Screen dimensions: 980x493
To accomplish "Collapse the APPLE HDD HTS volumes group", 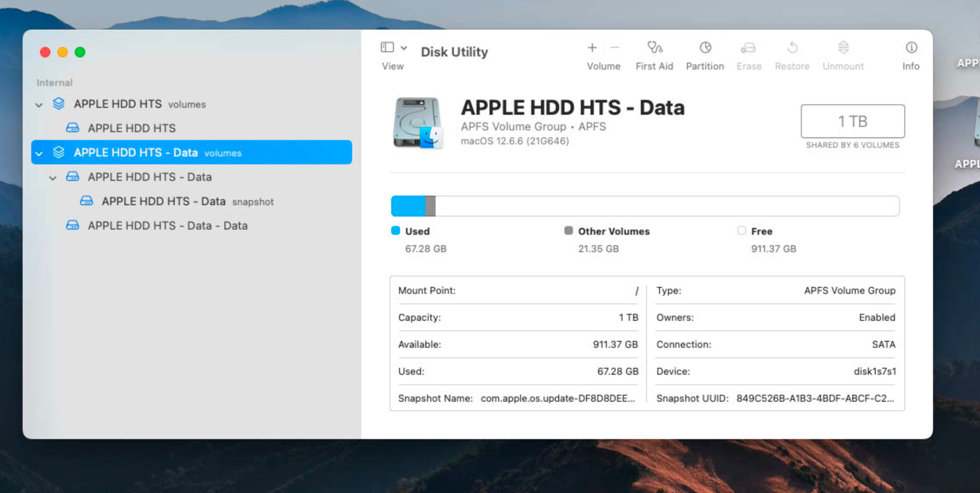I will click(39, 104).
